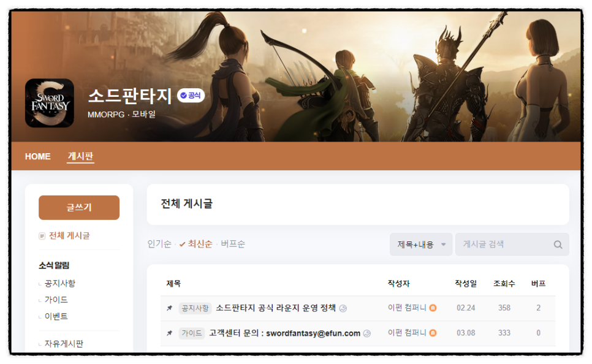Click the 글쓰기 write button
The height and width of the screenshot is (364, 592).
point(79,207)
